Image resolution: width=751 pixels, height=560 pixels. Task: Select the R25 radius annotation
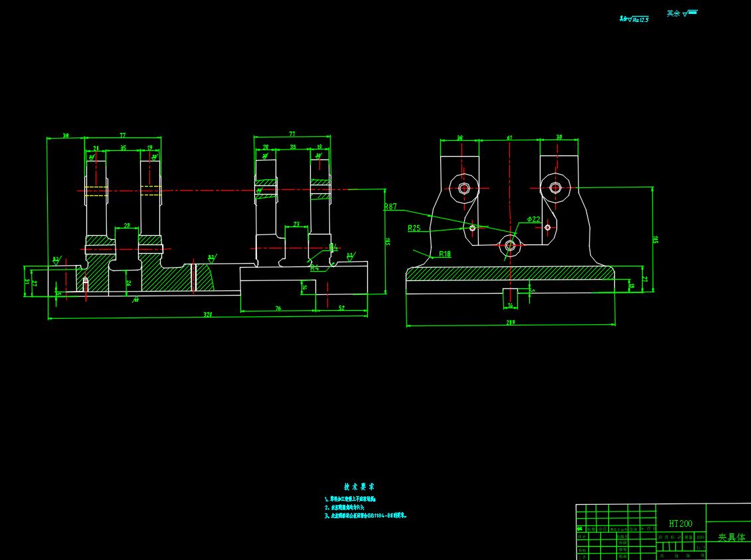click(414, 228)
